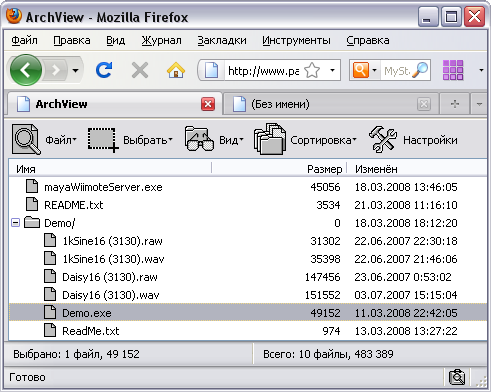Open the ArchView Вид dropdown button
This screenshot has width=491, height=392.
click(231, 140)
